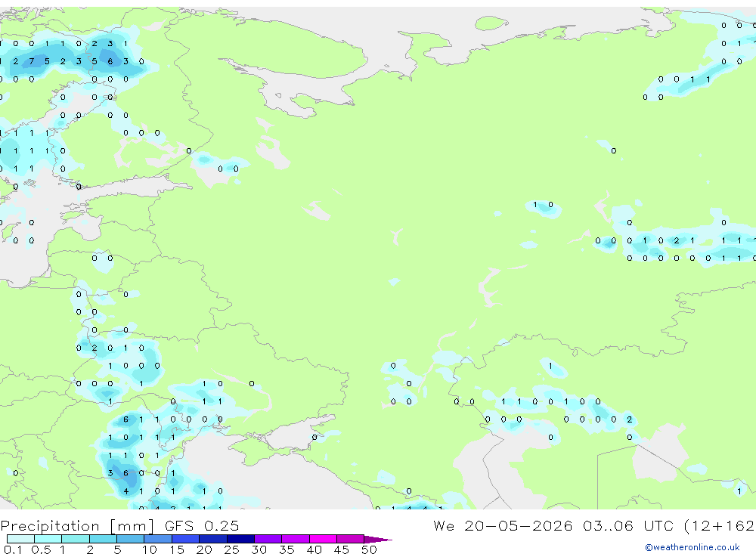Pick the lightest legend swatch between 0.1 and 0.5
756x554 pixels.
pos(20,539)
